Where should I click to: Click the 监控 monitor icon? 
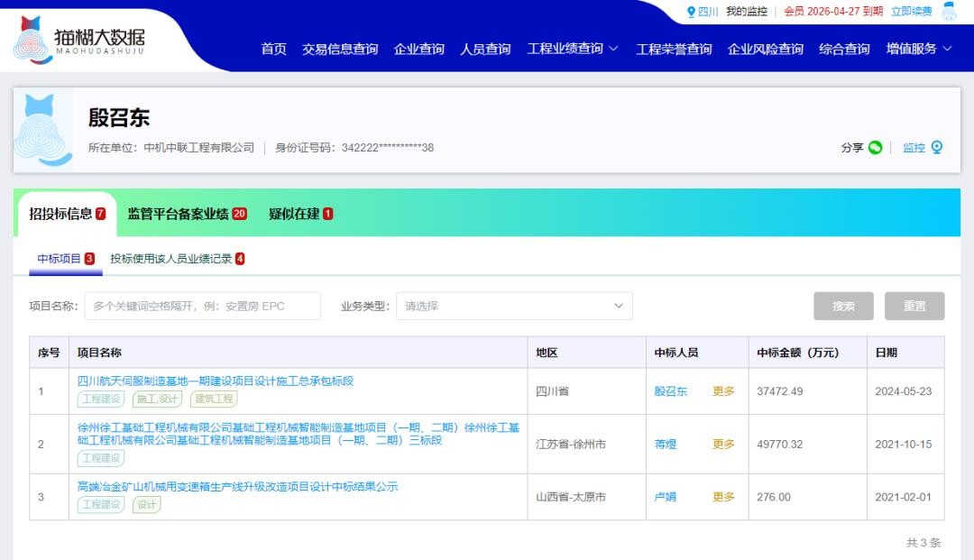pyautogui.click(x=937, y=148)
